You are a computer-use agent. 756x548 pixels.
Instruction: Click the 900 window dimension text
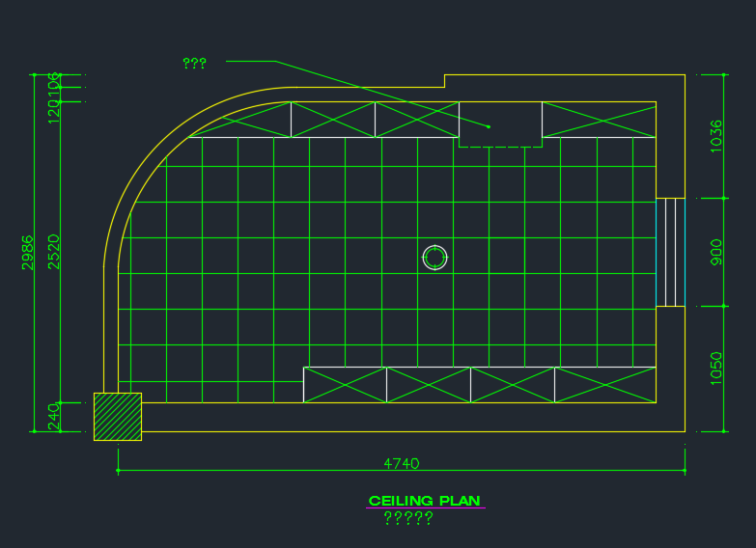click(x=715, y=252)
